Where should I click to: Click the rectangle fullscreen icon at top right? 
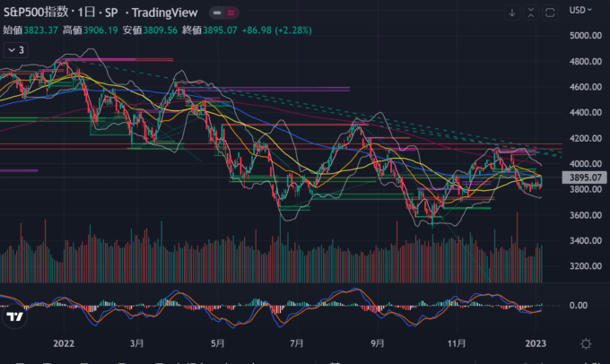coord(550,13)
